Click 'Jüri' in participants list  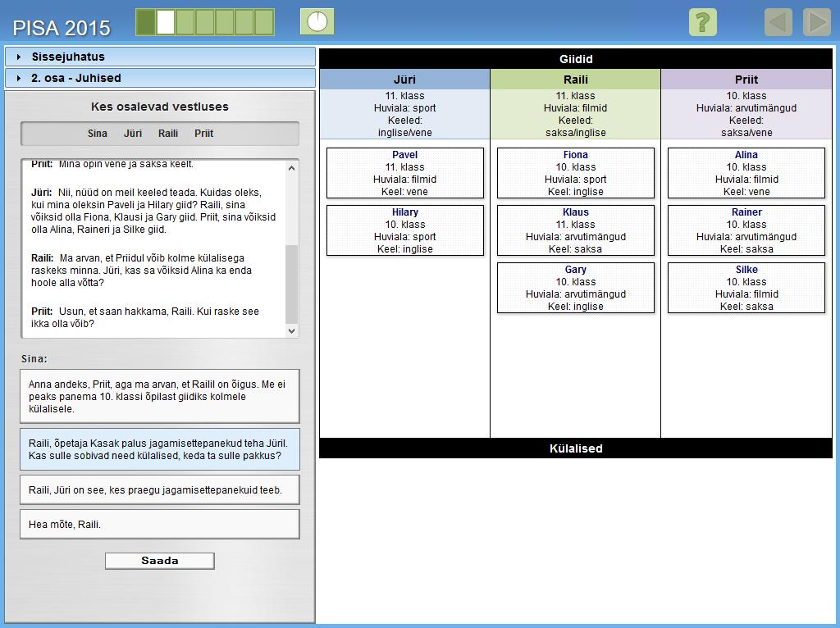point(133,134)
